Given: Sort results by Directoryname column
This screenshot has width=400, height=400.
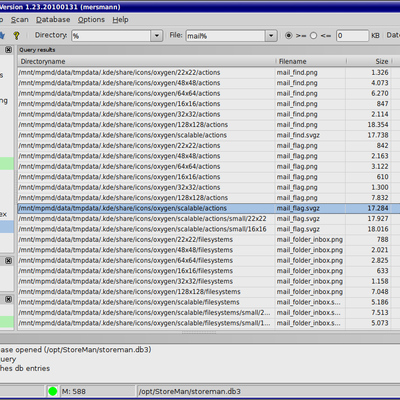Looking at the screenshot, I should 147,61.
